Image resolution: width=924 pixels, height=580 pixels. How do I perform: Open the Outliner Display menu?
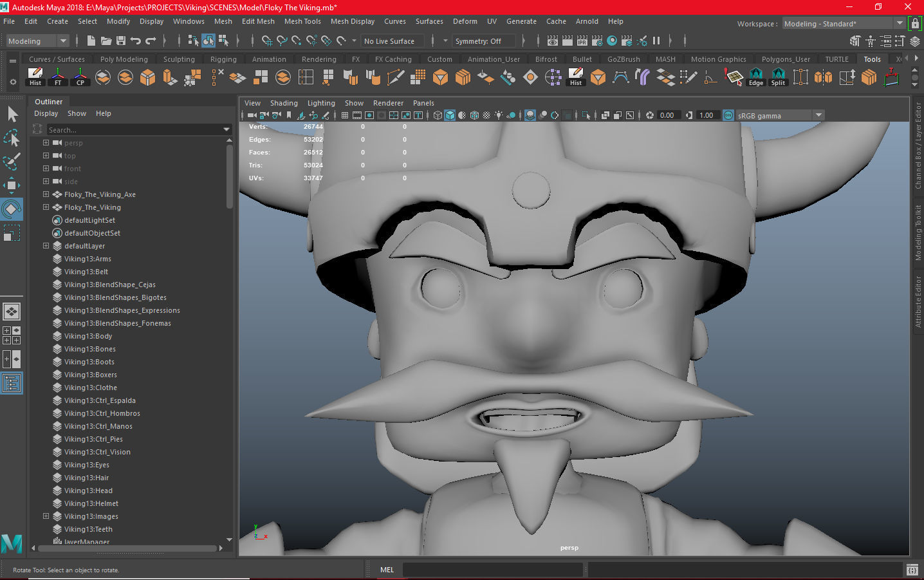46,113
